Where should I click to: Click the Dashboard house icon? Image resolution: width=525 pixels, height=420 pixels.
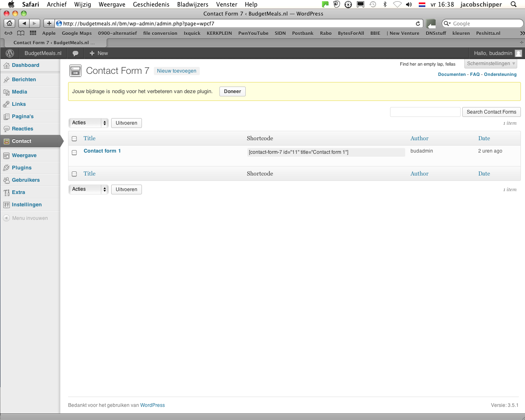click(x=6, y=65)
